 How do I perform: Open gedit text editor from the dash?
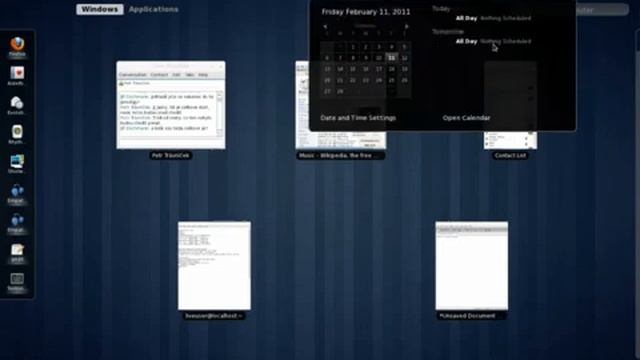point(17,250)
